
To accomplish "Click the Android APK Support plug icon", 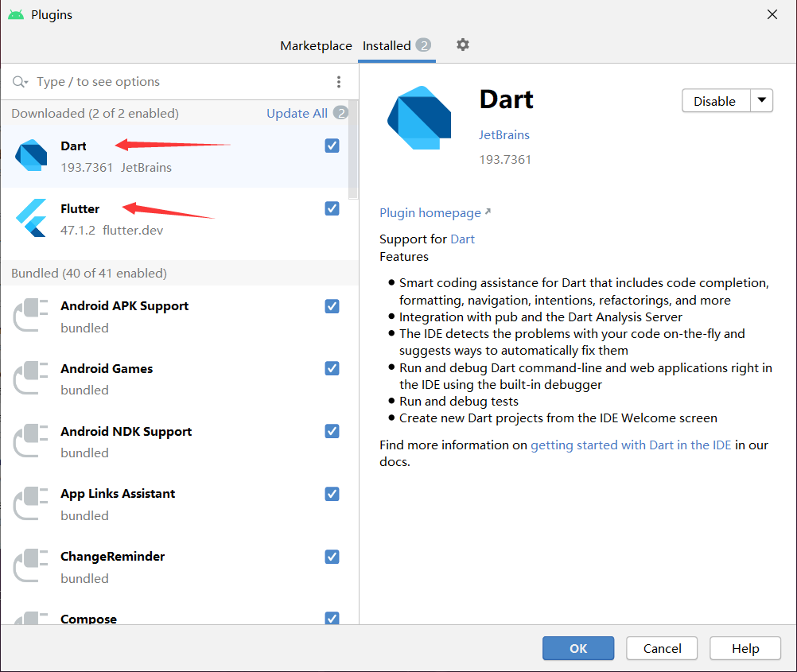I will point(30,315).
